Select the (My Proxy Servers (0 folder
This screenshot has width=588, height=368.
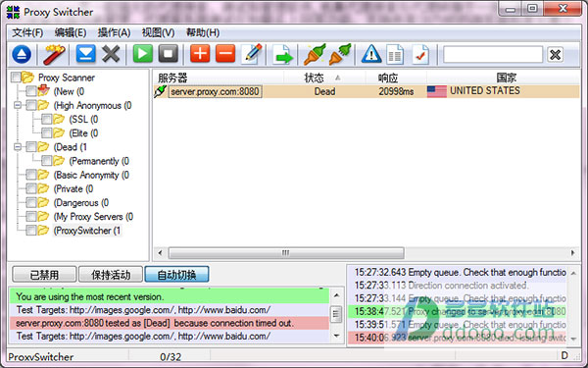point(93,217)
